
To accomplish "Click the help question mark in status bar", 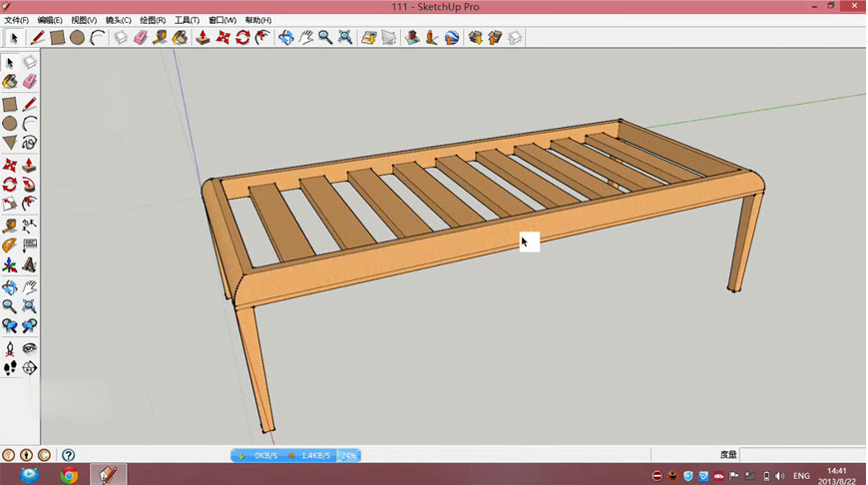I will 69,455.
